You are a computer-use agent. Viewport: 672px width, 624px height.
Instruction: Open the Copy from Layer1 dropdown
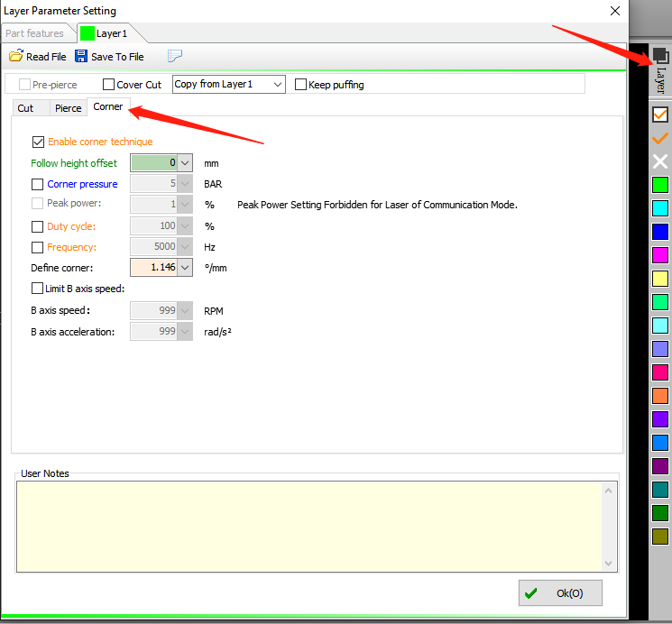click(x=229, y=85)
